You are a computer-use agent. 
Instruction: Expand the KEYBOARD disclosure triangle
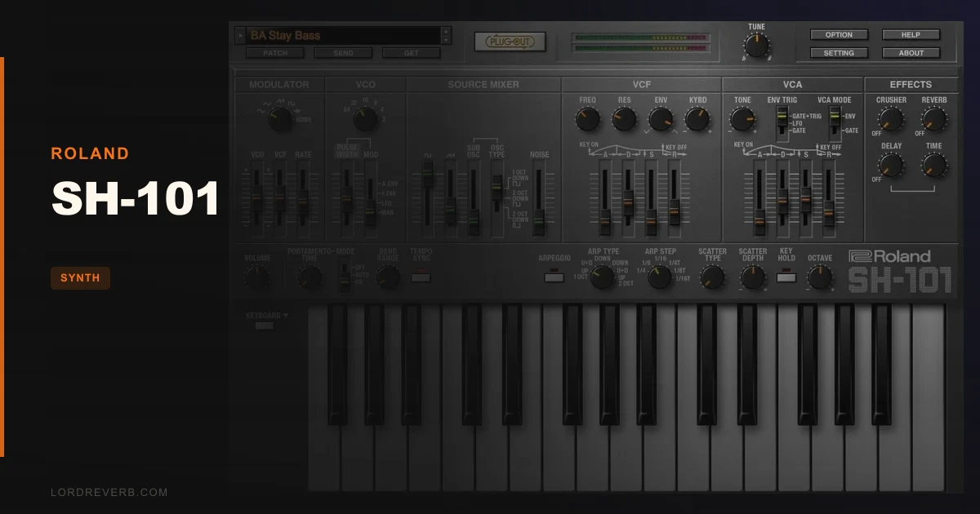286,315
